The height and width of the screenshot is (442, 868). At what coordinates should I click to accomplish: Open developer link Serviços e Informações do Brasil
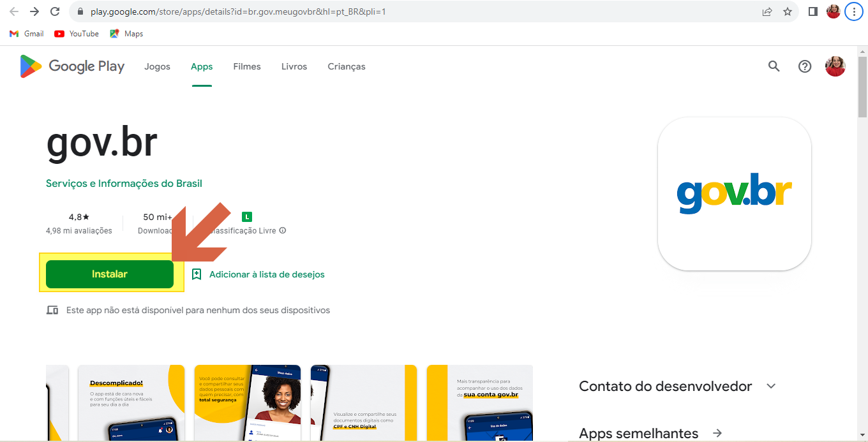click(x=124, y=184)
